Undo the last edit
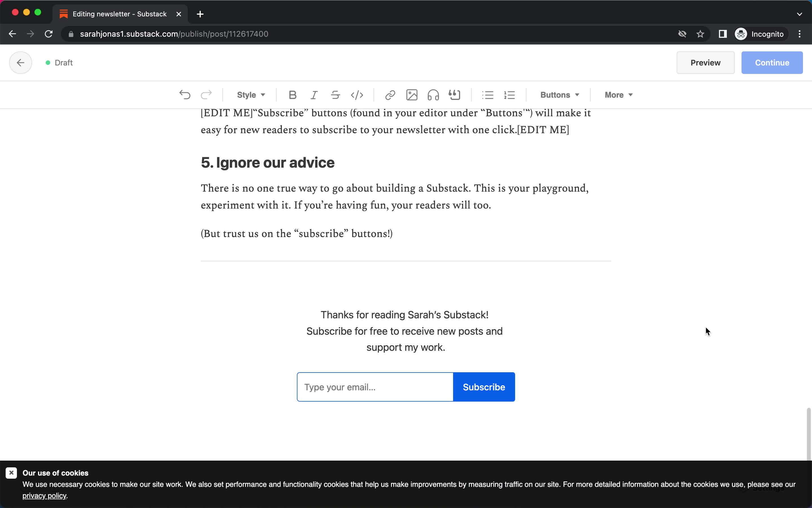The image size is (812, 508). (x=185, y=95)
